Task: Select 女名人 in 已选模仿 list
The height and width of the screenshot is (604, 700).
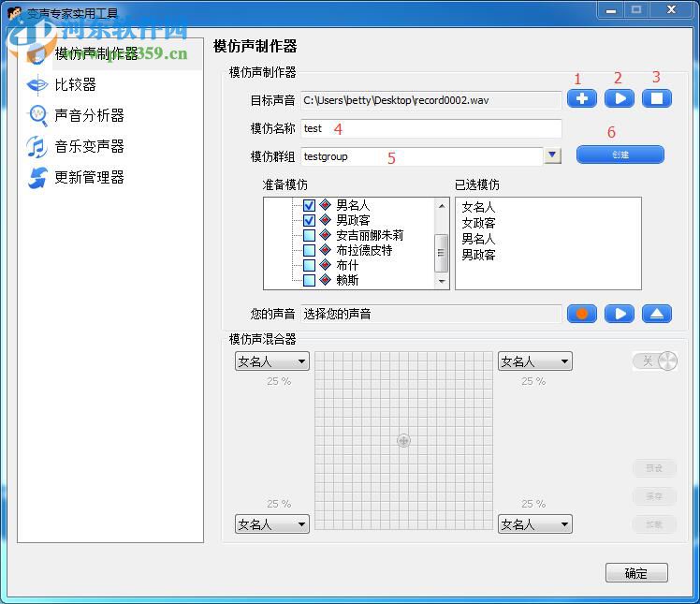Action: tap(478, 207)
